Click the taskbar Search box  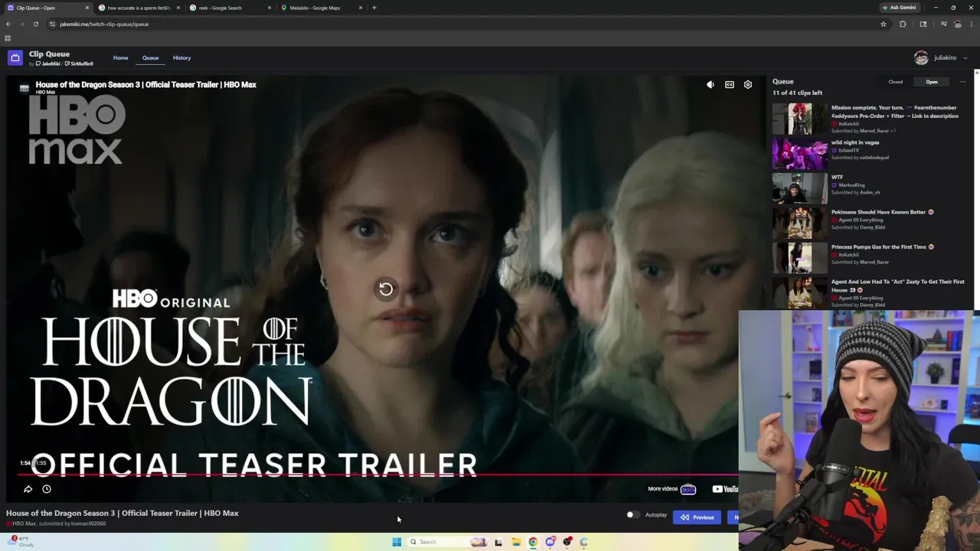(448, 542)
